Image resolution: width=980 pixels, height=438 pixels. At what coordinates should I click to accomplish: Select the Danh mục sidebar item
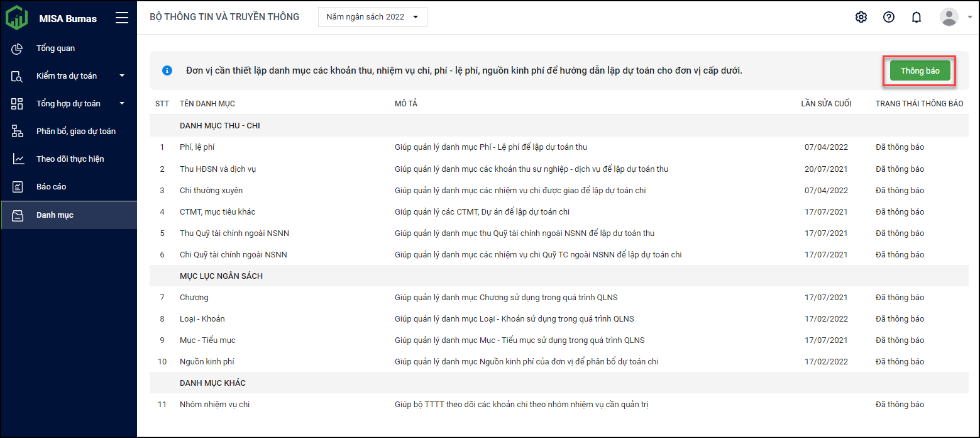tap(55, 215)
